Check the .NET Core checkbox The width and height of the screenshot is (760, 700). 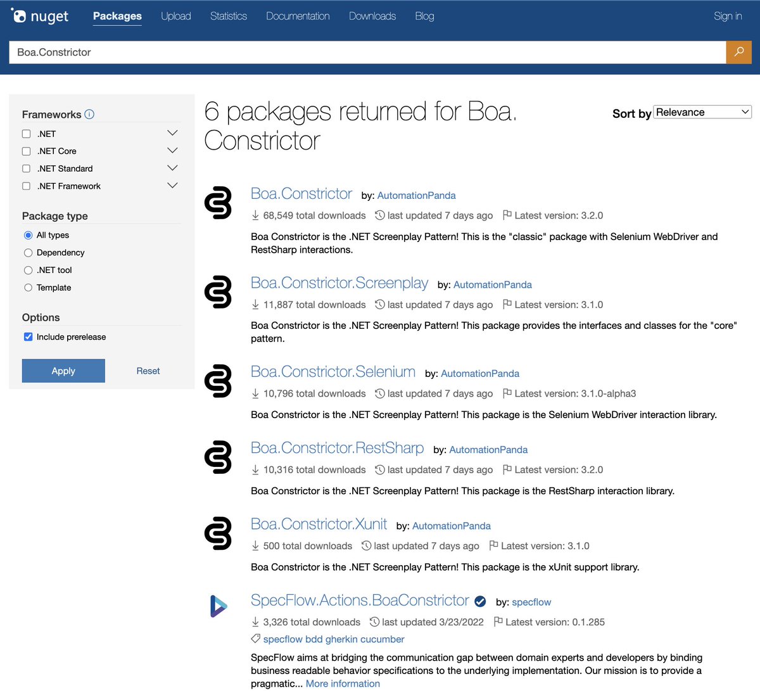click(26, 151)
